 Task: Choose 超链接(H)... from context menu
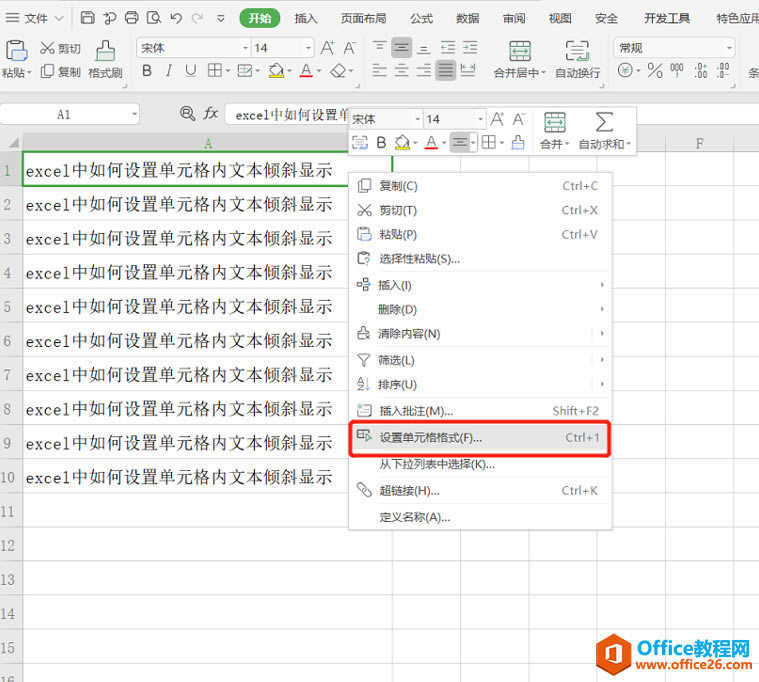point(481,490)
